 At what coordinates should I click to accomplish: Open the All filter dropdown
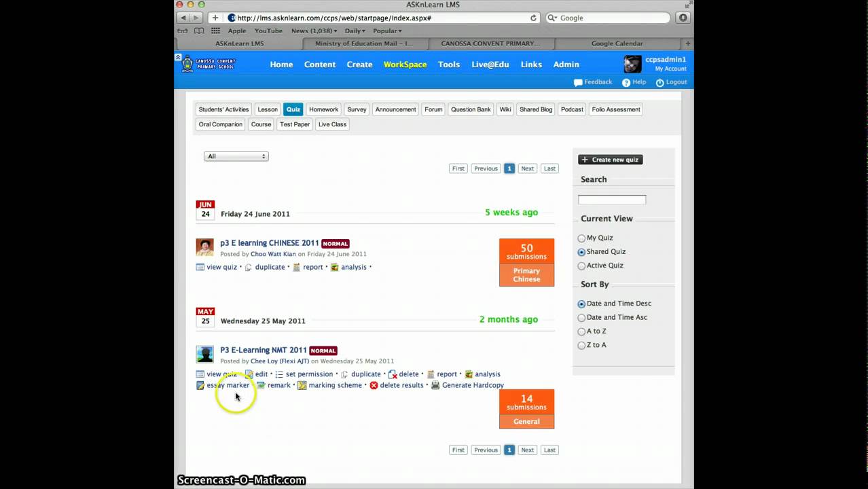(236, 156)
